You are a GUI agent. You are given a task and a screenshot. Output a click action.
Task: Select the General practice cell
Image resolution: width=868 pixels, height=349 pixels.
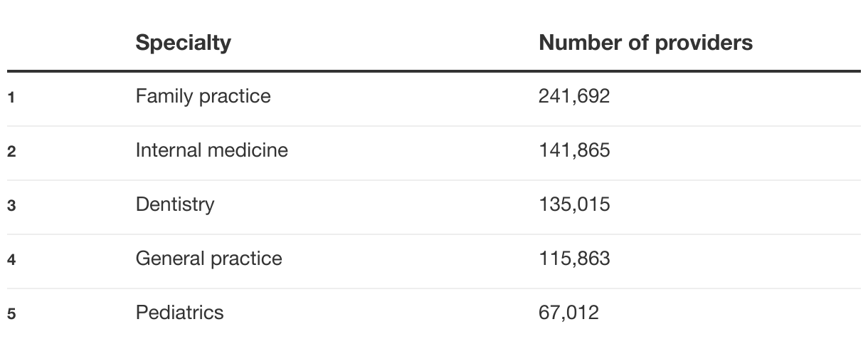(208, 259)
